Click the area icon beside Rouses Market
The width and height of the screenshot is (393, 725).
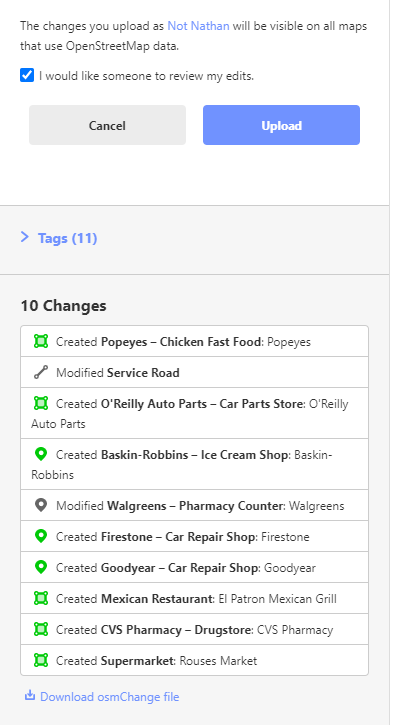[x=41, y=660]
